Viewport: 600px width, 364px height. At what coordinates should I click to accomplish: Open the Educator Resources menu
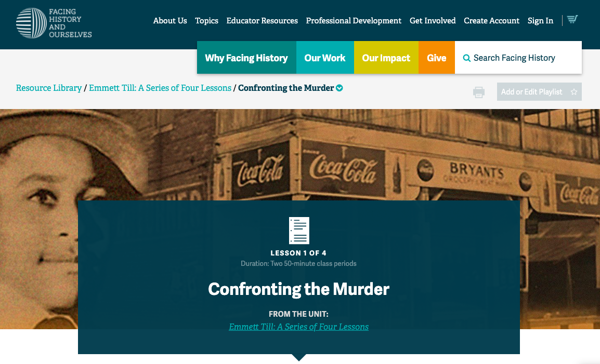[x=262, y=21]
